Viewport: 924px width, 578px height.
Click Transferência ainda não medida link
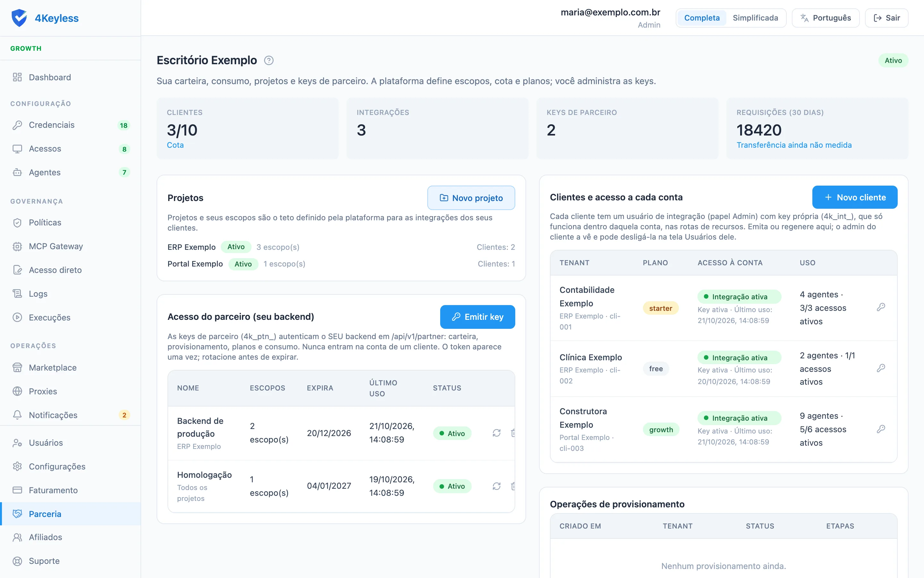(x=794, y=145)
